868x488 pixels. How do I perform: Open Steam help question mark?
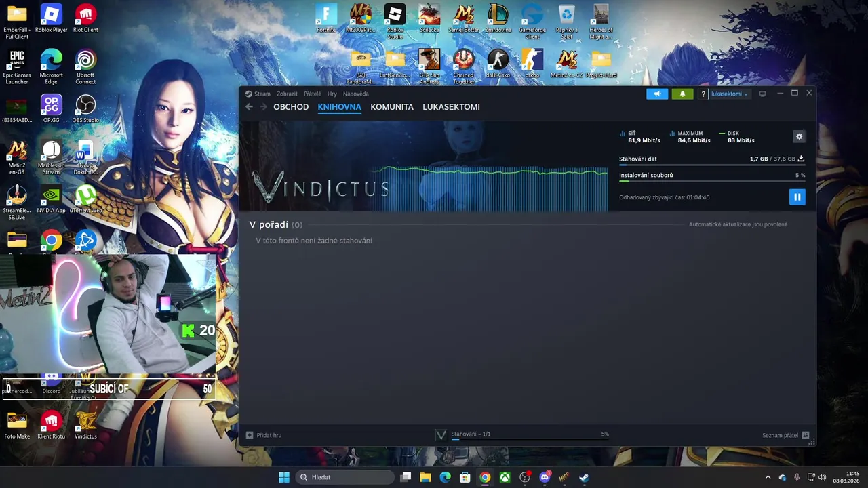coord(703,94)
